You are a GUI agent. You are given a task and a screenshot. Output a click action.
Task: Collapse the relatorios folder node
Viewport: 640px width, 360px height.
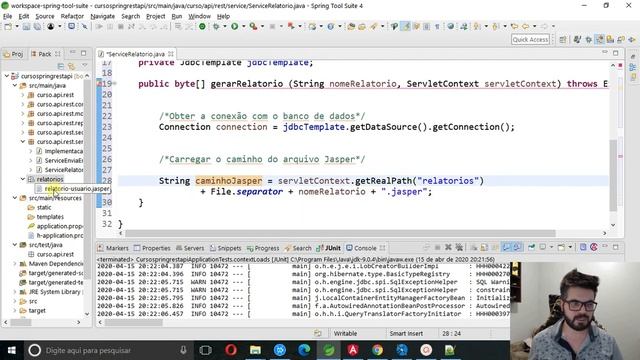pos(23,179)
